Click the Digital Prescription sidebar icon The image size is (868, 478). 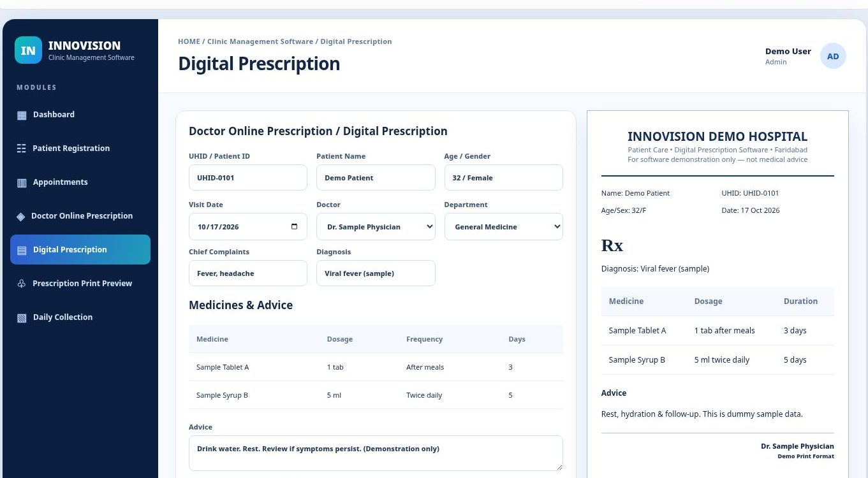coord(22,250)
